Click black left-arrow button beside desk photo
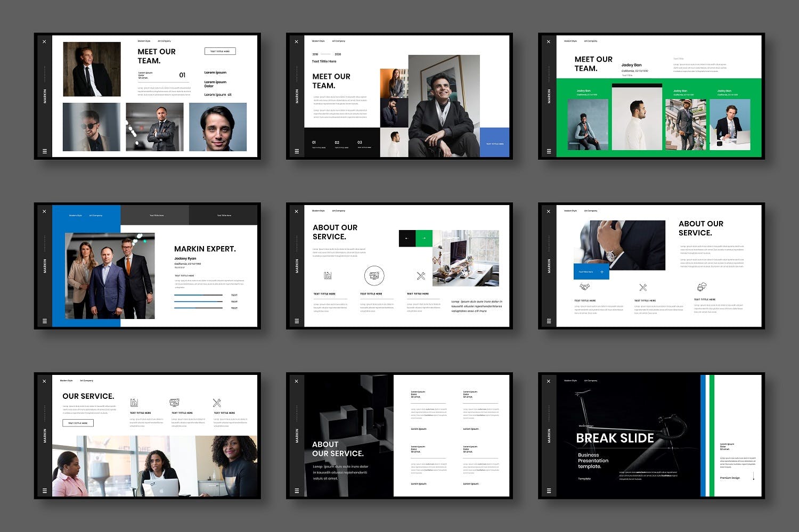Screen dimensions: 799x532 coord(407,238)
